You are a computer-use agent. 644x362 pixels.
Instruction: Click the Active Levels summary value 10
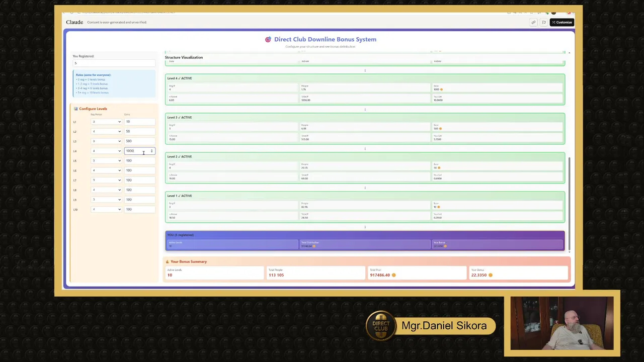(170, 275)
